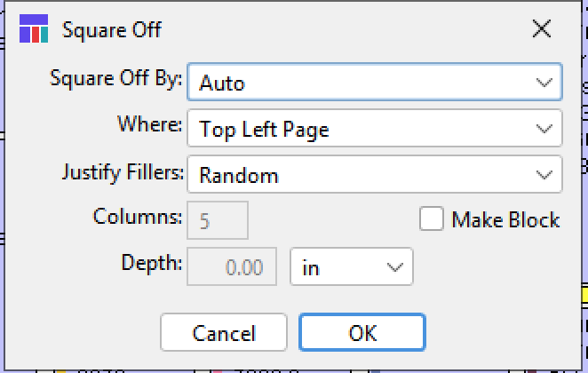Click the Justify Fillers label
The width and height of the screenshot is (588, 373).
tap(122, 171)
